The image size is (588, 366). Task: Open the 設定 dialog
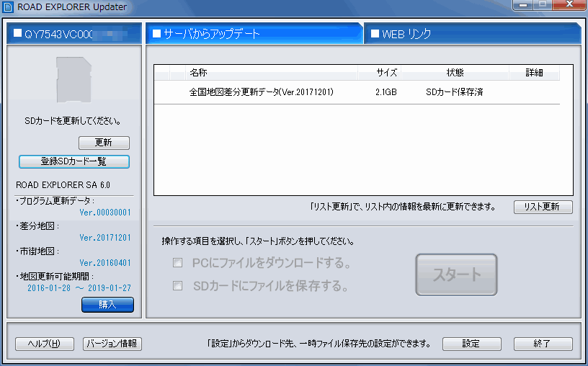click(x=472, y=344)
